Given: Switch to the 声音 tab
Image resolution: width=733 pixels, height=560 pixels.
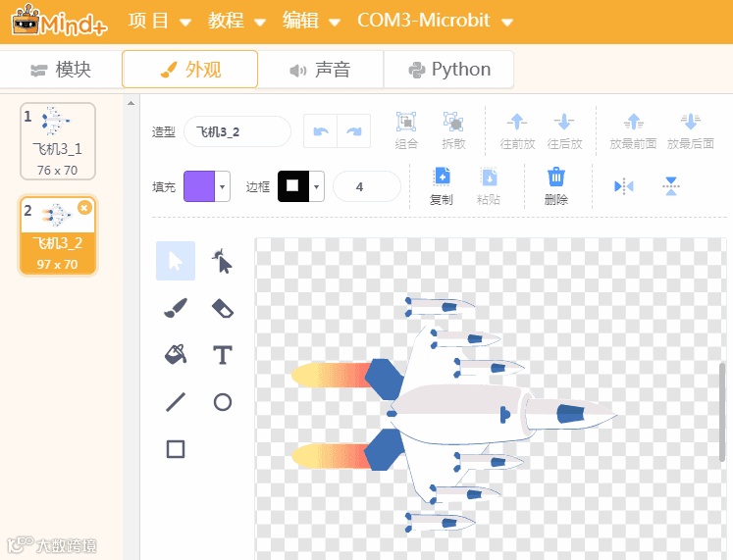Looking at the screenshot, I should [x=320, y=70].
